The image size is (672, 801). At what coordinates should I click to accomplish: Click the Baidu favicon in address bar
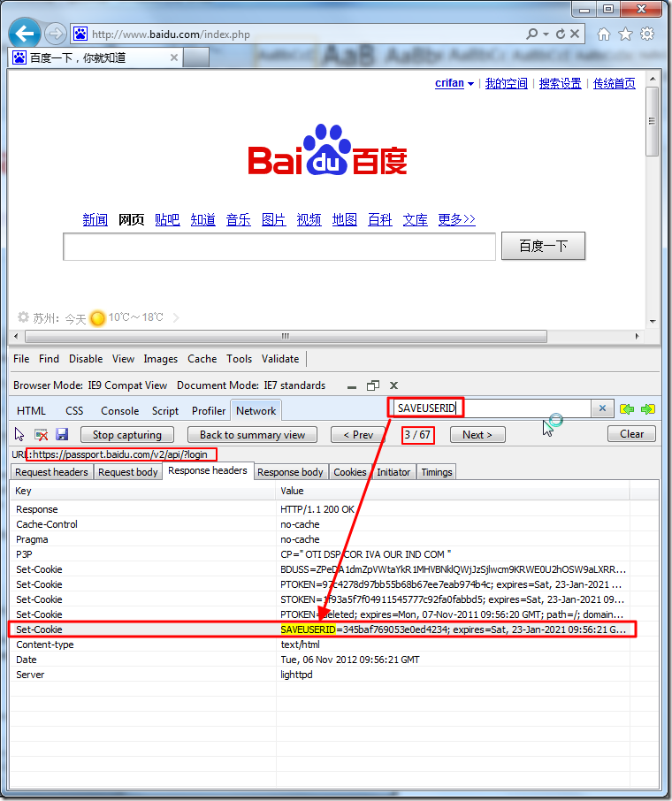click(80, 34)
